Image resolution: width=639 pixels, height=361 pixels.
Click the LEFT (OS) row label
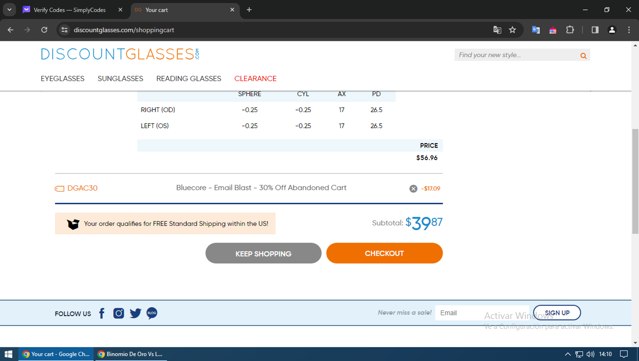tap(154, 125)
